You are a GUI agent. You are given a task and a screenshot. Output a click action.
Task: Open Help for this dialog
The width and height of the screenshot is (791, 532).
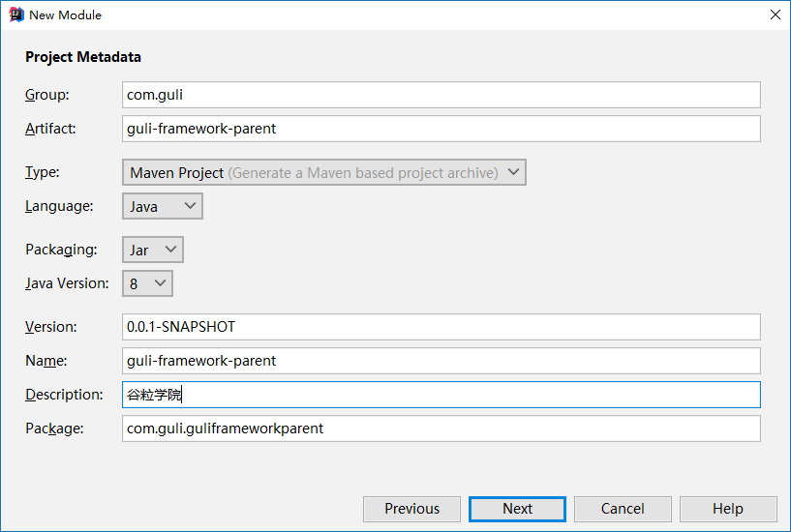728,509
